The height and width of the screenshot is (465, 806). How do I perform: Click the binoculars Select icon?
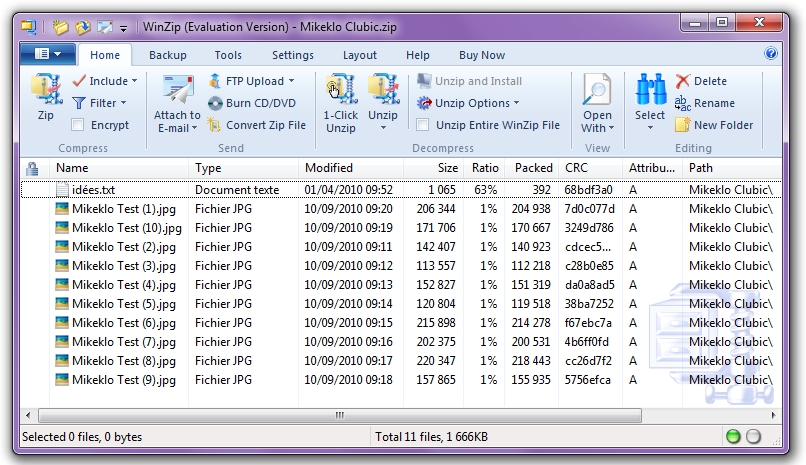[x=650, y=91]
